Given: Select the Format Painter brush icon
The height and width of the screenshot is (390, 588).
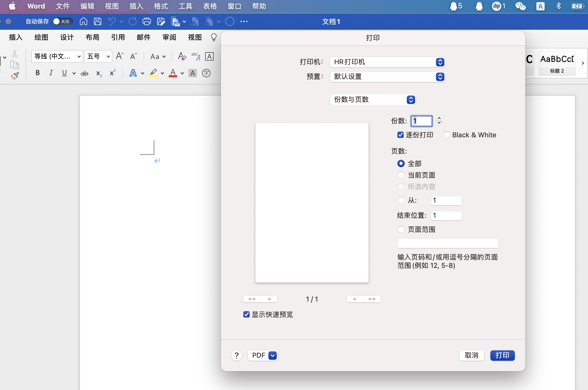Looking at the screenshot, I should 15,76.
